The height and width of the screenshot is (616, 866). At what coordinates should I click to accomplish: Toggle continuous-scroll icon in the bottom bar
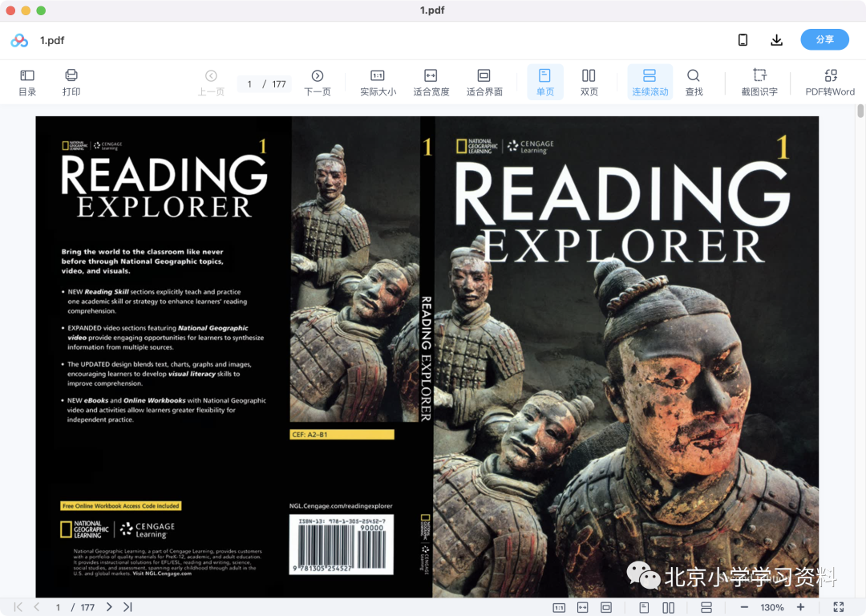706,608
